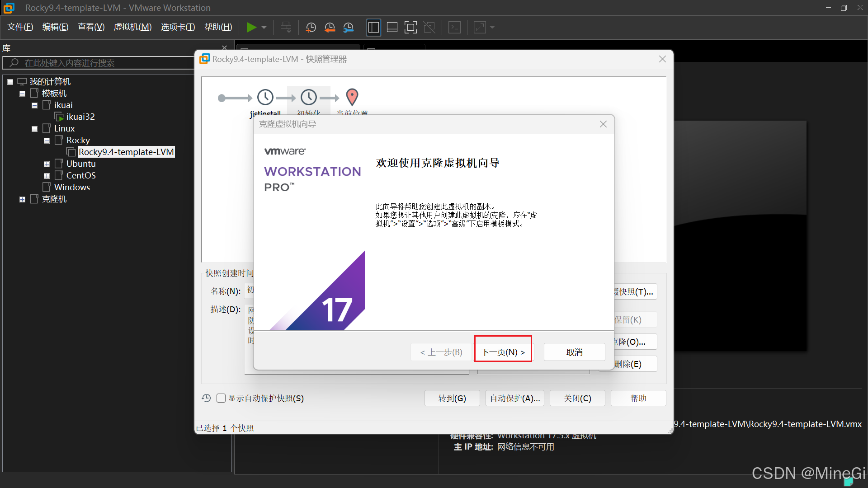Select ikuai32 virtual machine in tree

(x=80, y=117)
